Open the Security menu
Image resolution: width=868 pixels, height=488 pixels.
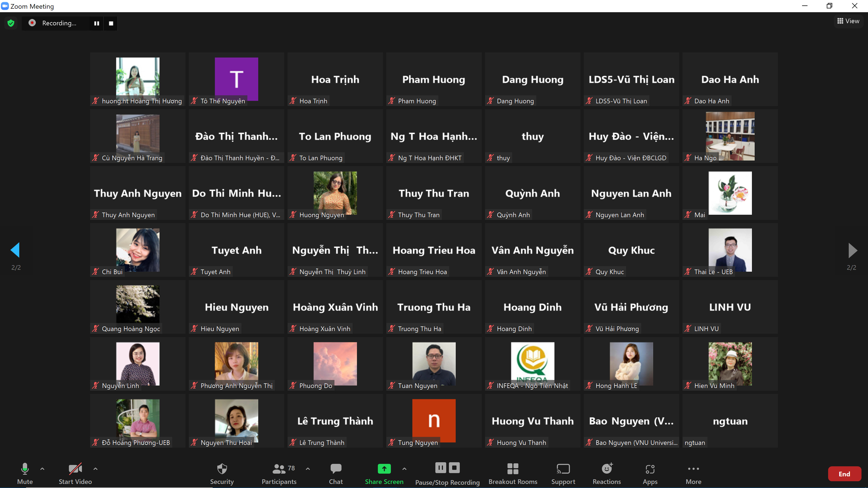222,473
